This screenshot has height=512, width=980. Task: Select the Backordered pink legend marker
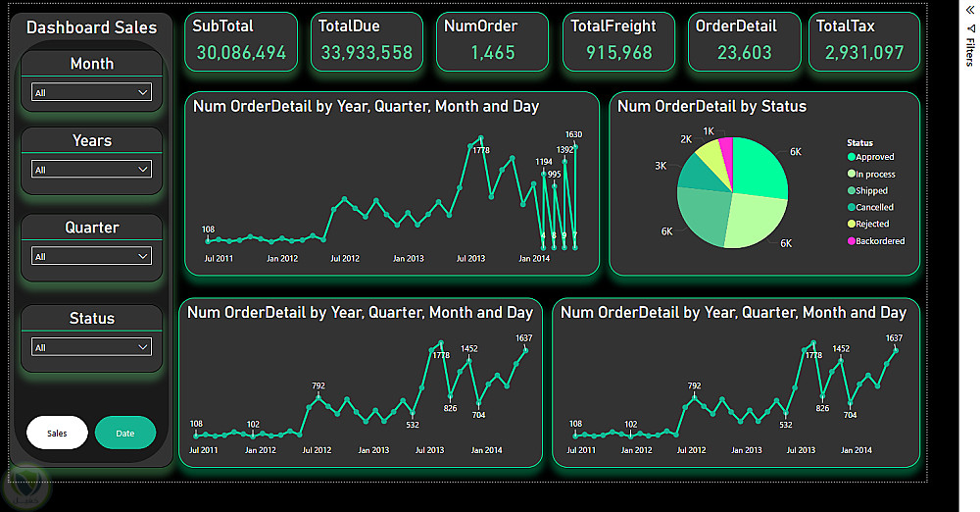tap(852, 241)
